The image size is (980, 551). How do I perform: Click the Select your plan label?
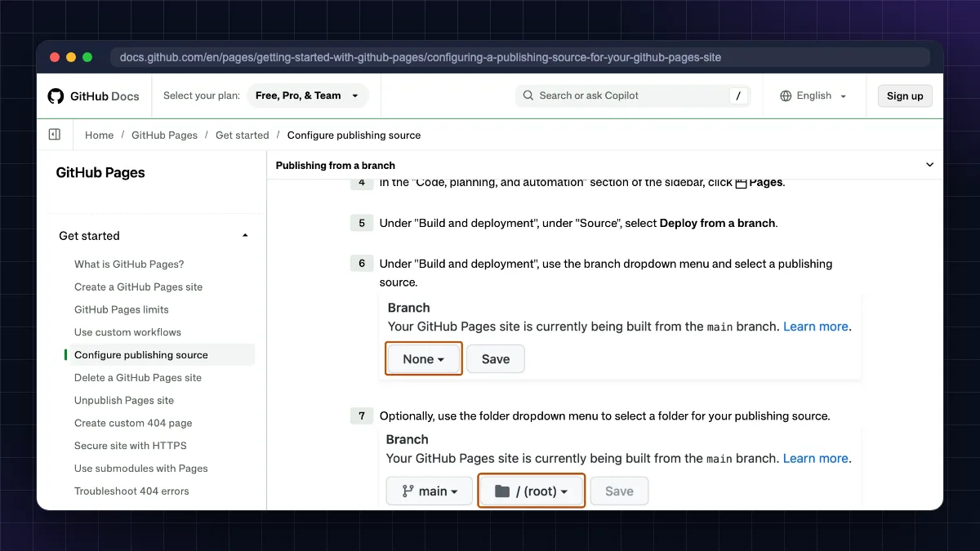tap(202, 96)
